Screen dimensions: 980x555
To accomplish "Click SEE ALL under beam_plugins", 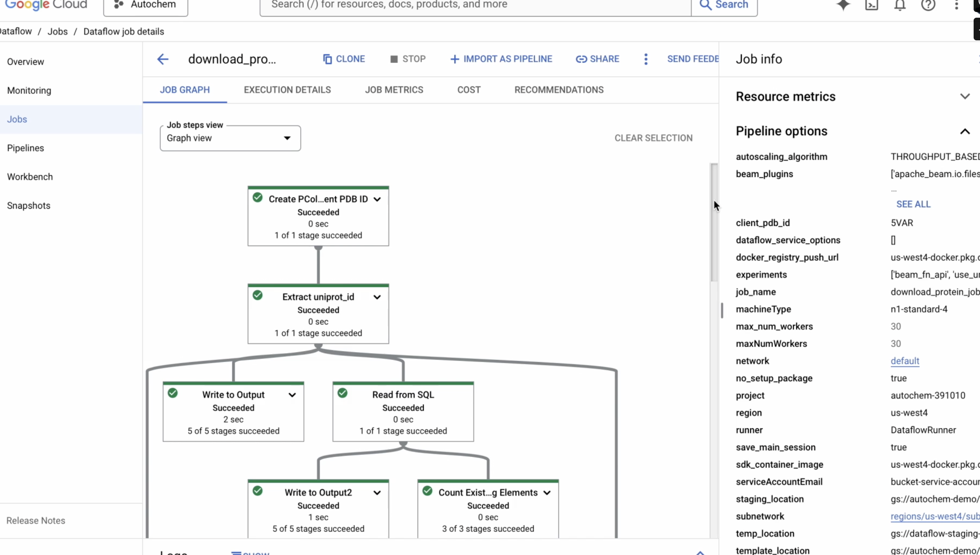I will coord(913,204).
